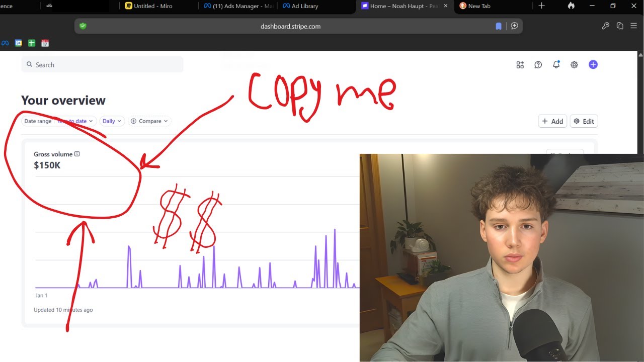Screen dimensions: 644x362
Task: Click the overlapping pages icon in browser toolbar
Action: [x=620, y=26]
